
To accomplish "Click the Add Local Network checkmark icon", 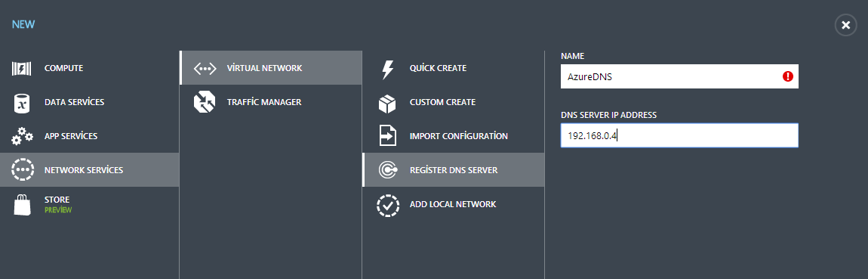I will tap(387, 204).
